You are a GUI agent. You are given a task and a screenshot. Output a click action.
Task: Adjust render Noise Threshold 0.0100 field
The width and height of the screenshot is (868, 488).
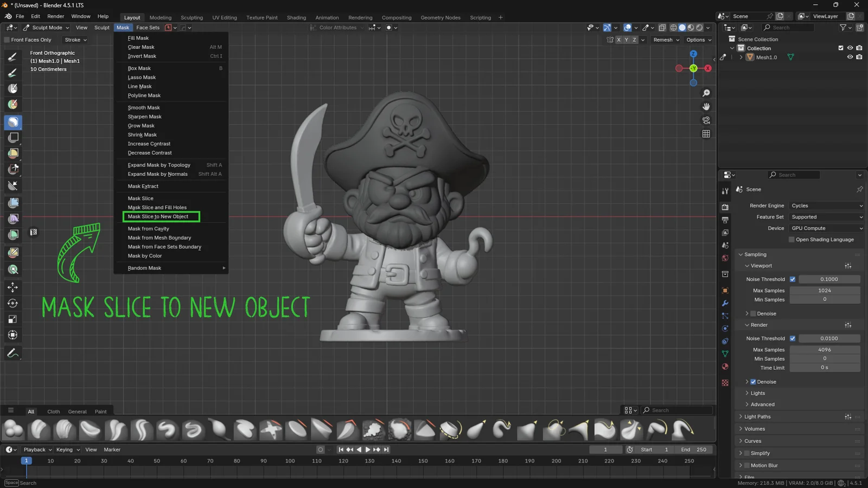[x=829, y=338]
